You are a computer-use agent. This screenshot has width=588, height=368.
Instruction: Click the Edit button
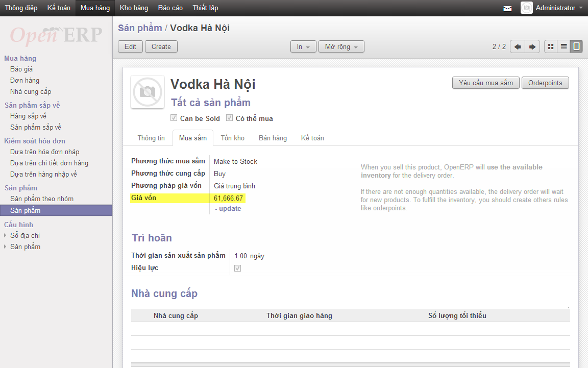[x=130, y=46]
